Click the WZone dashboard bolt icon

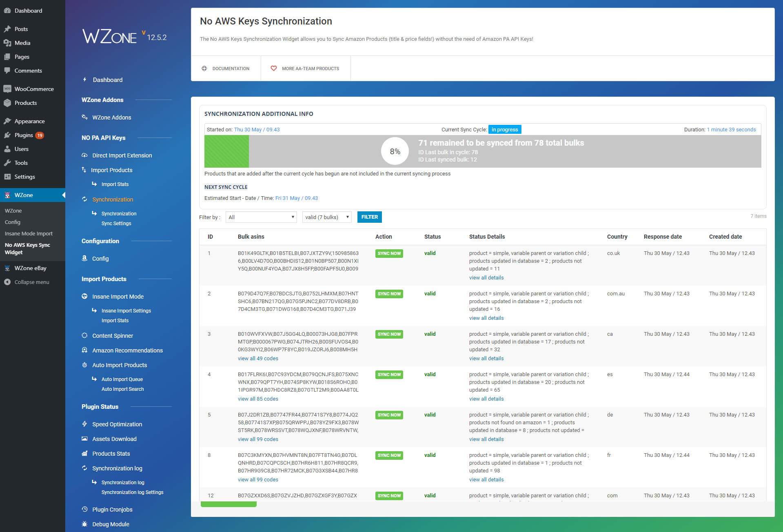84,80
